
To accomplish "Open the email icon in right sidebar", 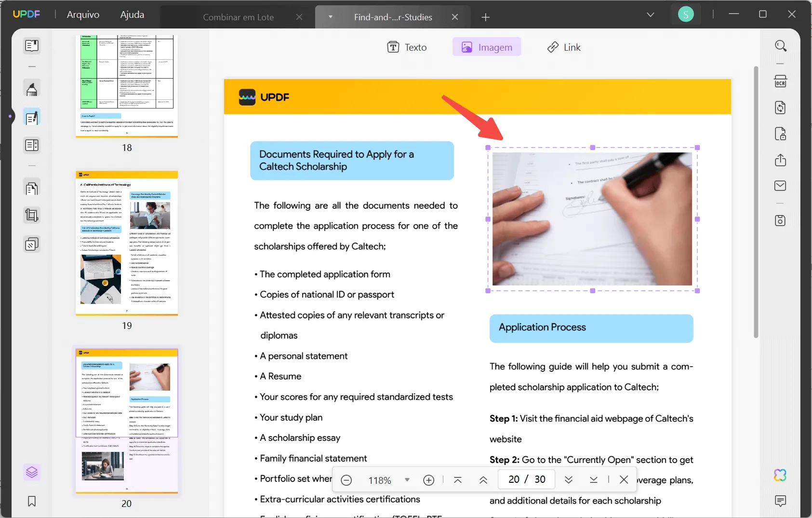I will [x=781, y=186].
